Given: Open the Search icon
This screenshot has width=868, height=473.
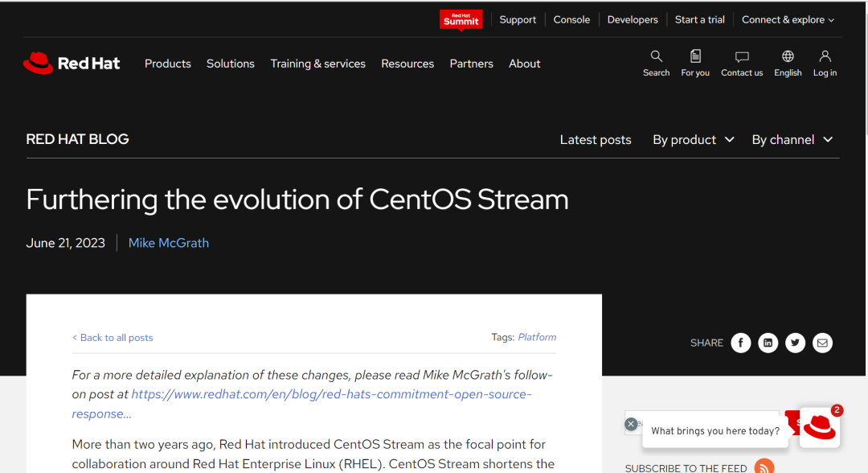Looking at the screenshot, I should tap(656, 56).
